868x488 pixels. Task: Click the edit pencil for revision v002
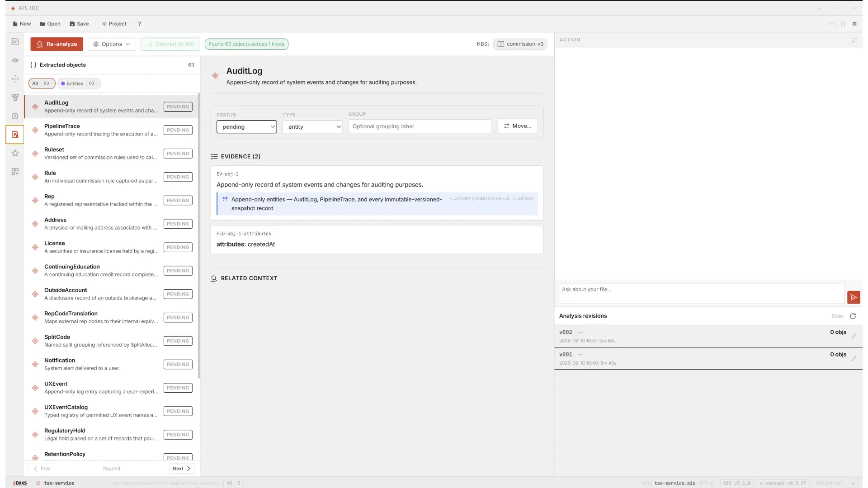click(x=854, y=336)
